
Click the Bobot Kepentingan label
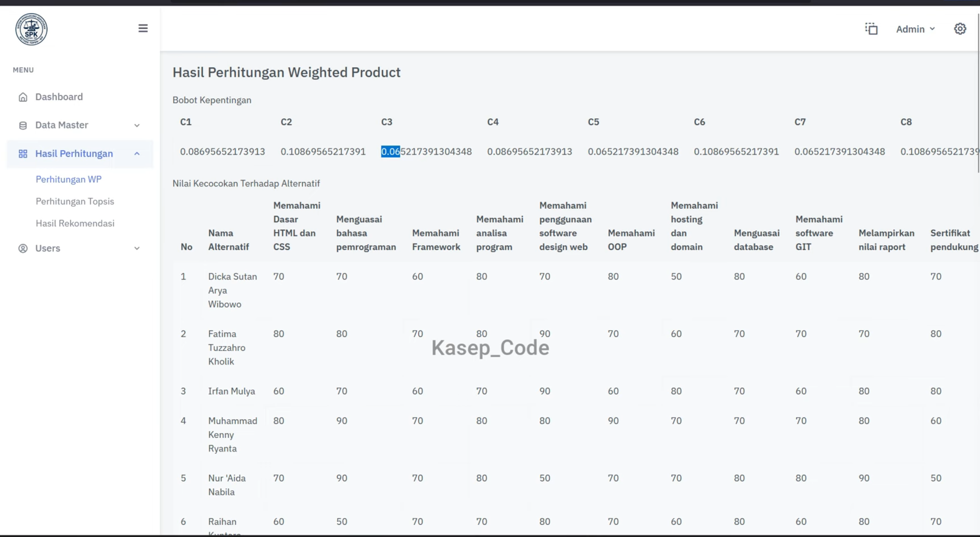pos(212,100)
